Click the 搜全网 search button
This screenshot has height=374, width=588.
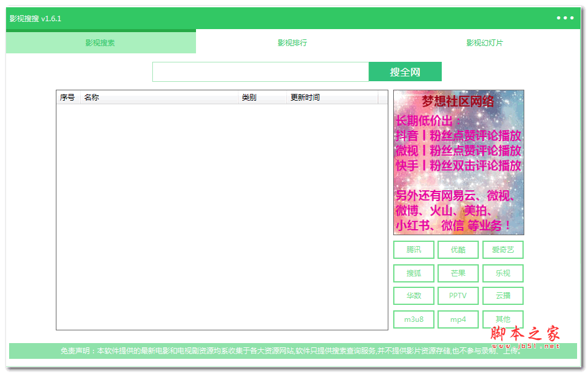point(405,72)
